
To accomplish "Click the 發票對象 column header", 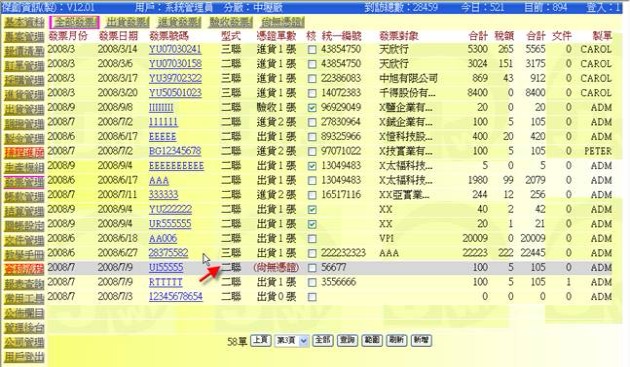I will tap(399, 36).
